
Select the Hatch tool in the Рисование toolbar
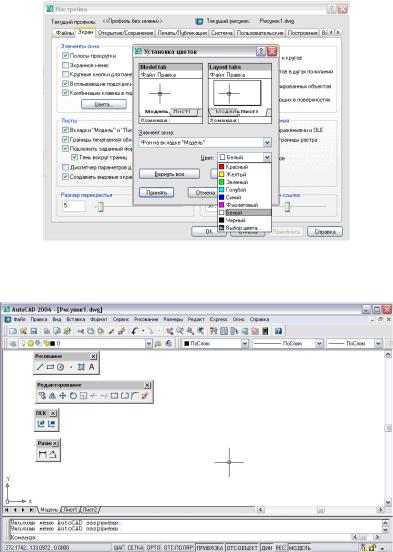[x=81, y=367]
